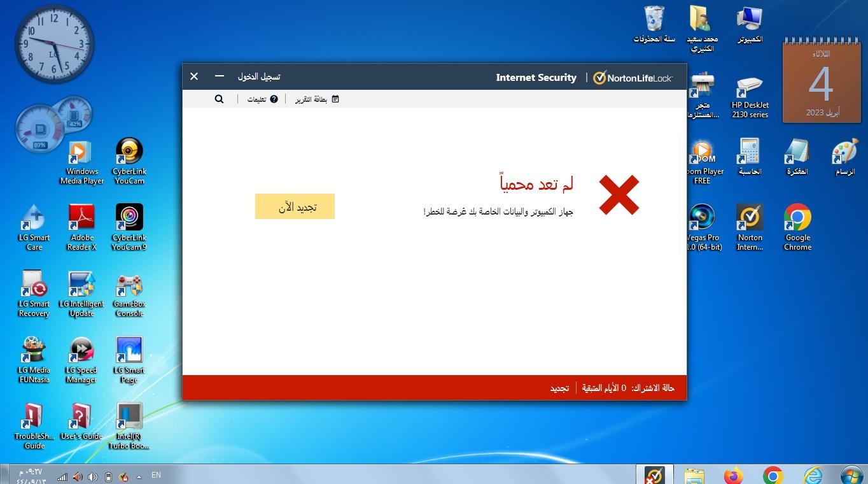Image resolution: width=868 pixels, height=484 pixels.
Task: Click the analog clock desktop gadget
Action: 54,44
